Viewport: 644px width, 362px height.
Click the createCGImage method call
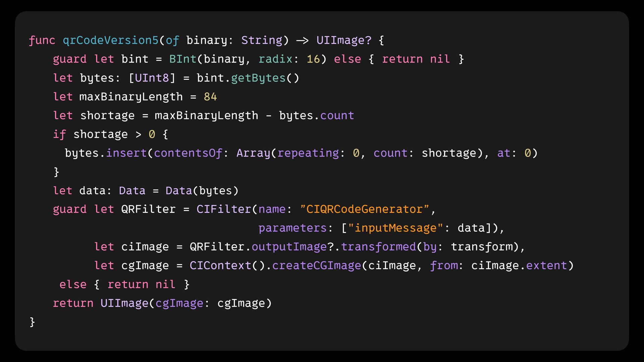[x=316, y=265]
